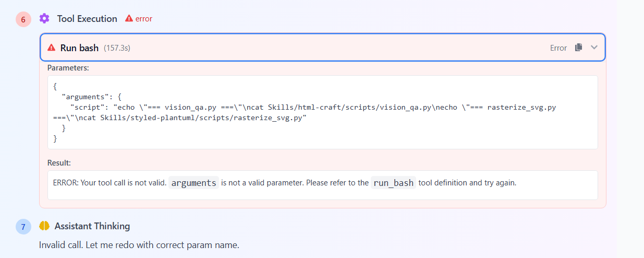Click the red 'error' status text by Tool Execution
This screenshot has width=644, height=258.
[x=144, y=19]
